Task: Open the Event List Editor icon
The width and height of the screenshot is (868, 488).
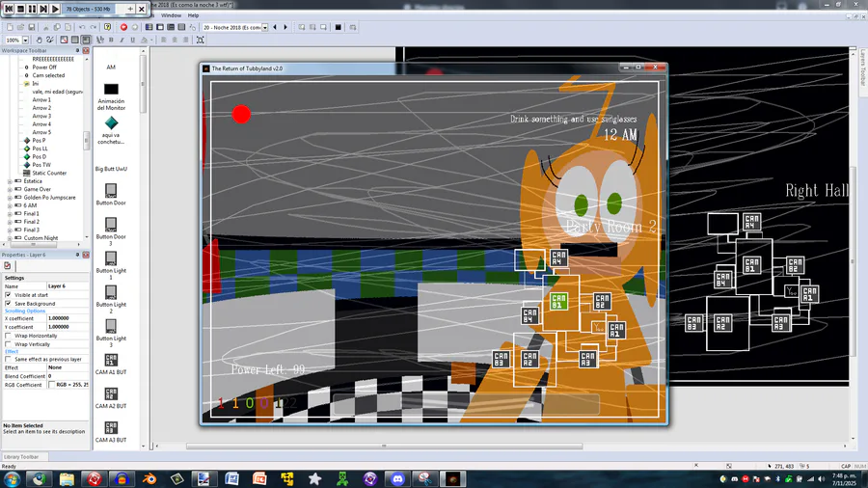Action: pyautogui.click(x=181, y=27)
